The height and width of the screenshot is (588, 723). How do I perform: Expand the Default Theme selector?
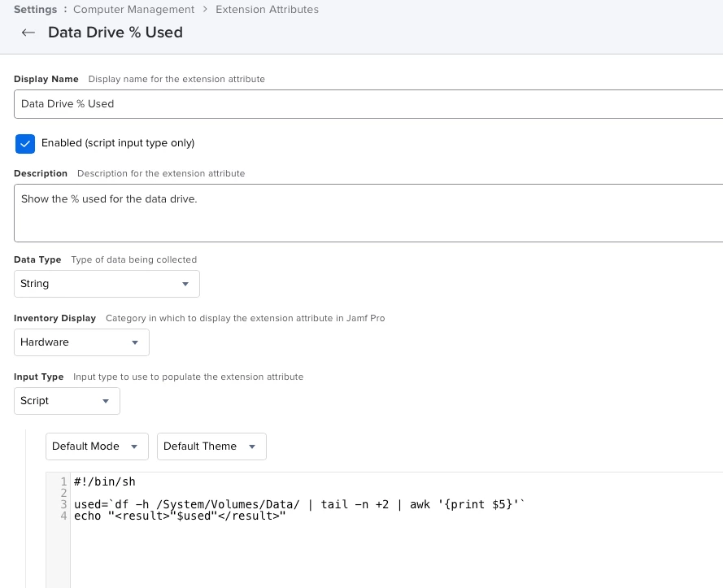(211, 446)
